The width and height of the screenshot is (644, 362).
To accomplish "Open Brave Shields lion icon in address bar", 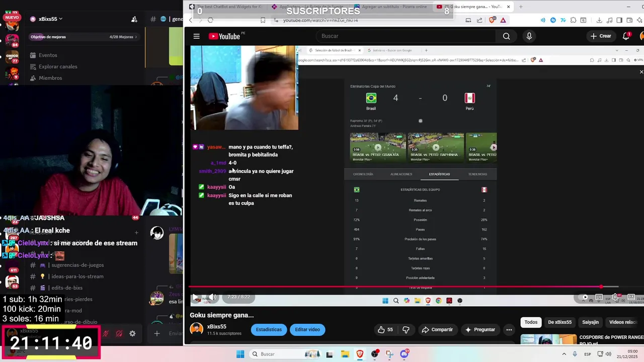I will point(492,20).
